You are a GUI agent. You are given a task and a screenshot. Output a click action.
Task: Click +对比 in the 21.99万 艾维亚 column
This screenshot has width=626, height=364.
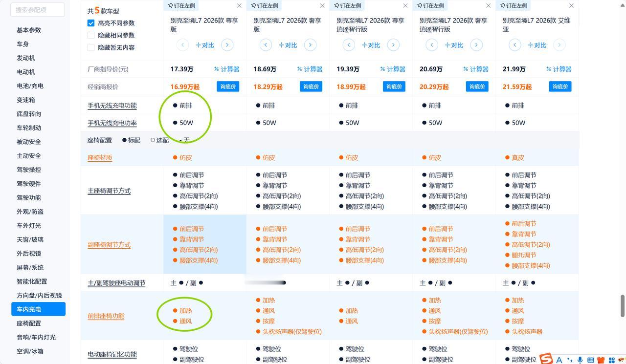coord(537,45)
